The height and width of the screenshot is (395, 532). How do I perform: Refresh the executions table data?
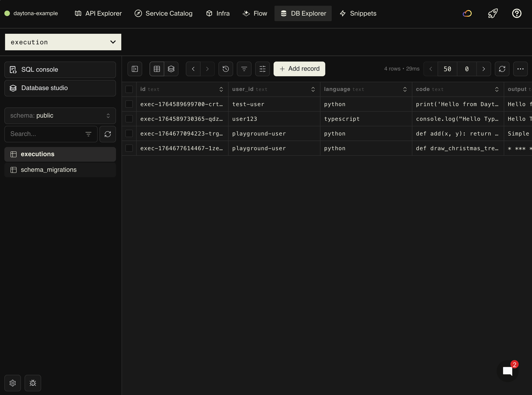(x=502, y=69)
